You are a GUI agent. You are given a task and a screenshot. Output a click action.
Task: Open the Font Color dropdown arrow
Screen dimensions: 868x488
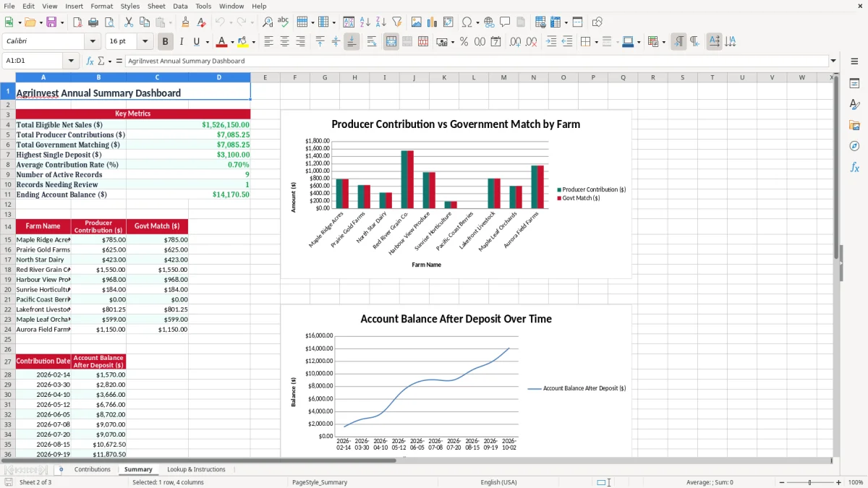coord(232,42)
